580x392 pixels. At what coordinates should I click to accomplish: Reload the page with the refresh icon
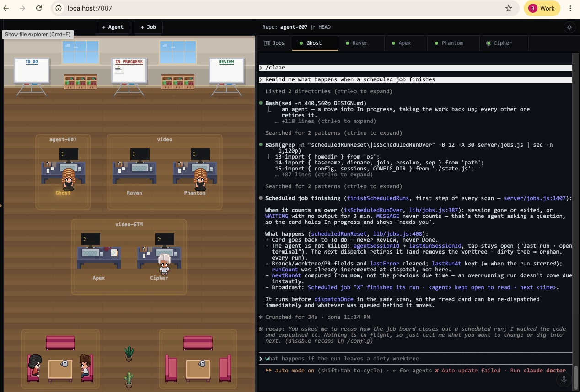click(x=39, y=8)
